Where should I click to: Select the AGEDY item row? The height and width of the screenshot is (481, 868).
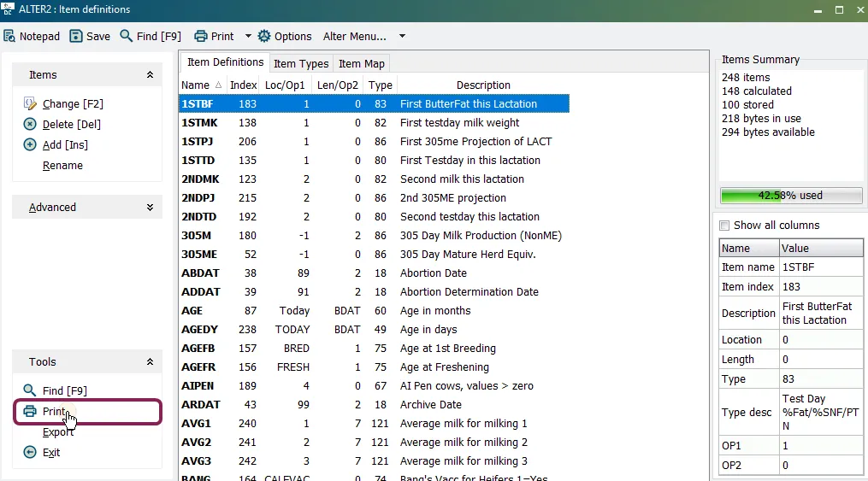pos(375,330)
